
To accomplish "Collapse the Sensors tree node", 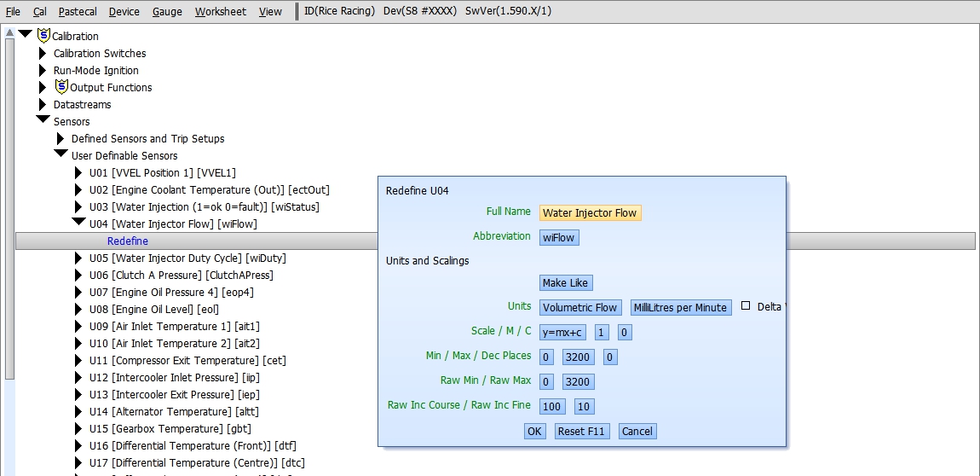I will 43,120.
